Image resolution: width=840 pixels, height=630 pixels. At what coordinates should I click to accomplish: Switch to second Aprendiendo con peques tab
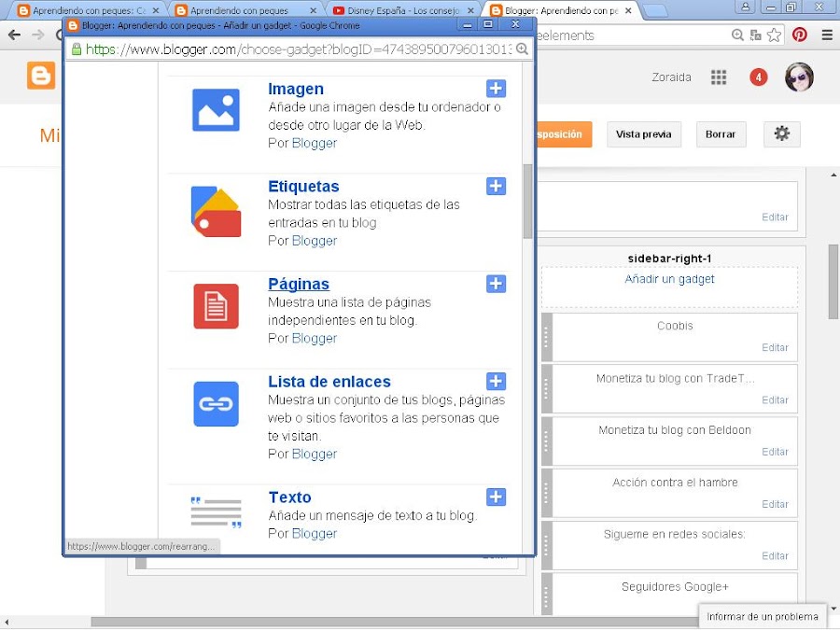(x=246, y=10)
